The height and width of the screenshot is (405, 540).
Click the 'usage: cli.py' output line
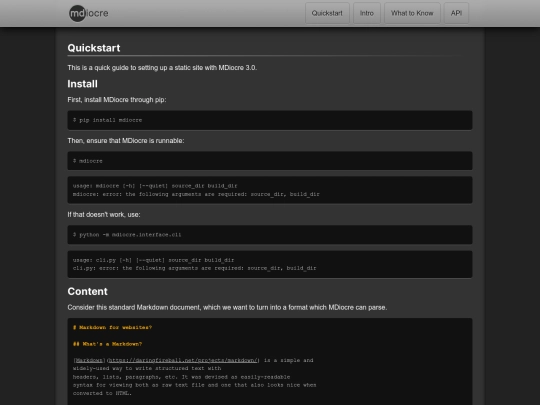[x=153, y=260]
